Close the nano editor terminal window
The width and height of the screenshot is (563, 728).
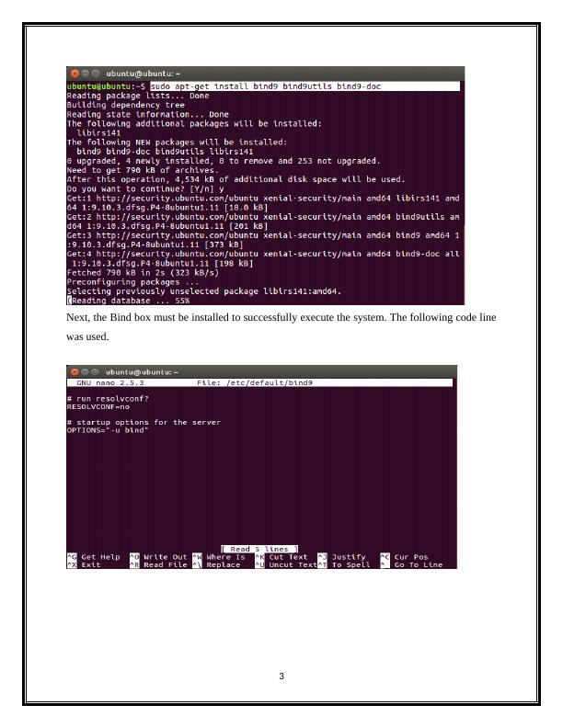coord(75,372)
